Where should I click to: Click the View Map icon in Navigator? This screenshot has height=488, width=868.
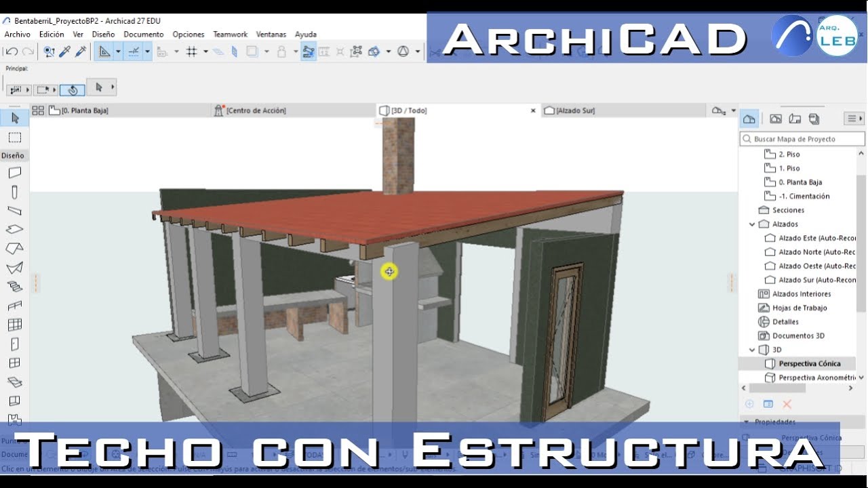[x=776, y=119]
